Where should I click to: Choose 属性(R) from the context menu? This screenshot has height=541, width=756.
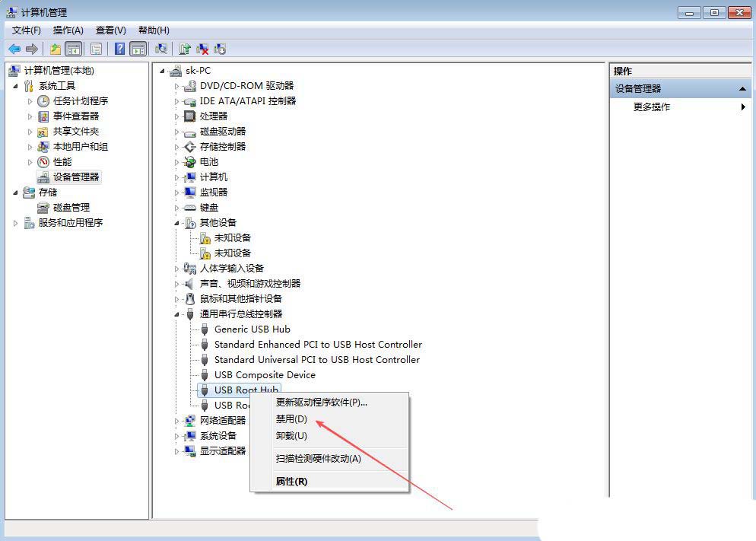[x=291, y=482]
